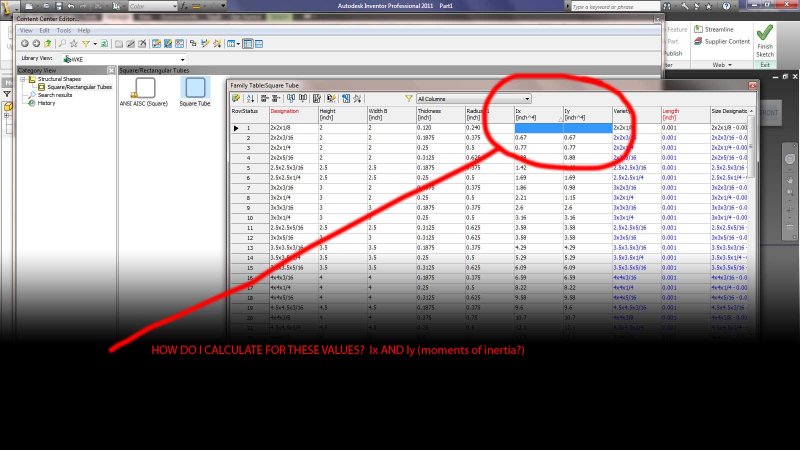
Task: Open the view mode dropdown arrow in Content Center toolbar
Action: (238, 44)
